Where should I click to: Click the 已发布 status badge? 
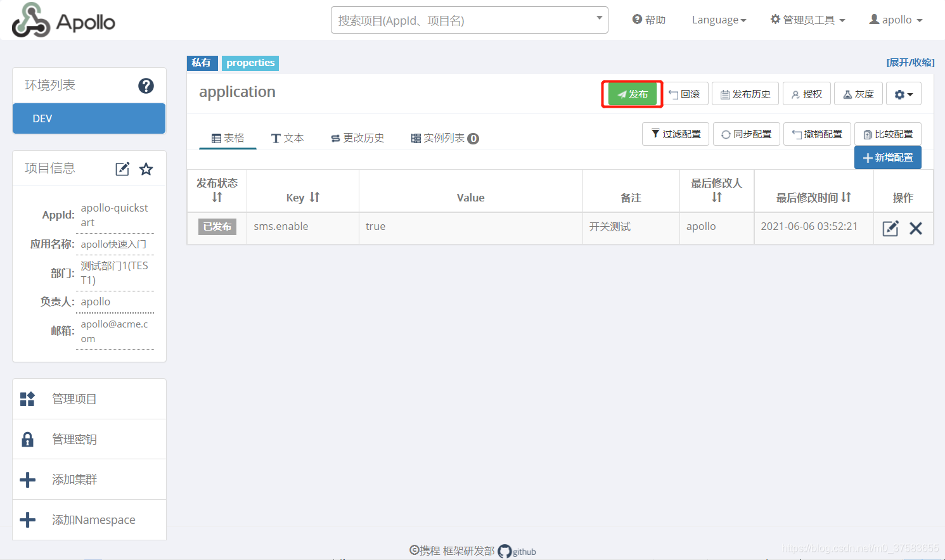(217, 227)
